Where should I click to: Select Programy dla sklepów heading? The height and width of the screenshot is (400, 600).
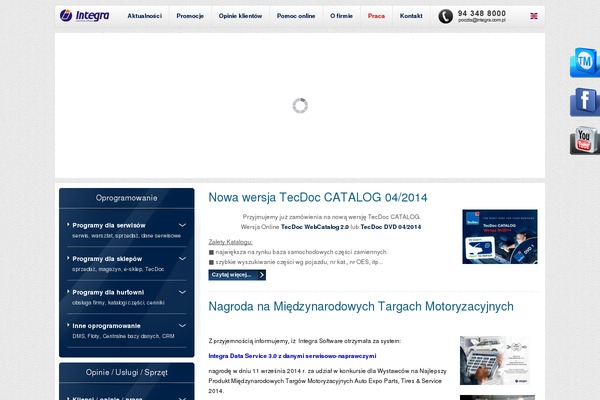click(x=107, y=259)
